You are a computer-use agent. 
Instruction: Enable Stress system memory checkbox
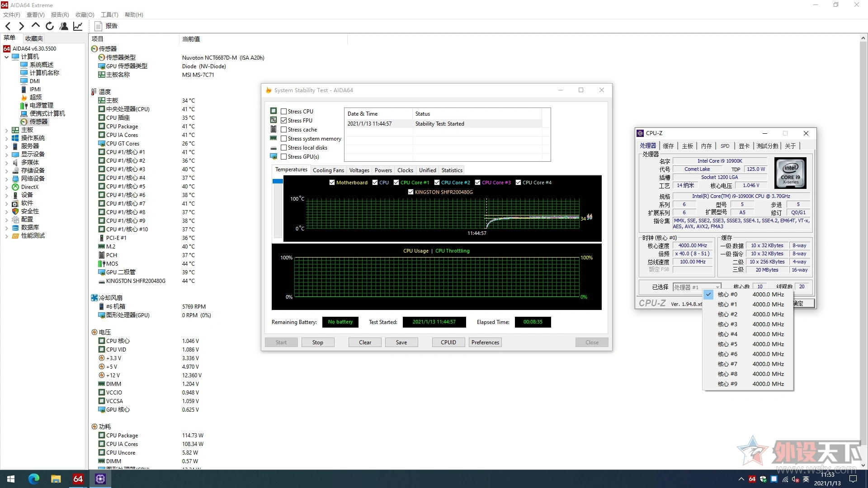coord(284,138)
